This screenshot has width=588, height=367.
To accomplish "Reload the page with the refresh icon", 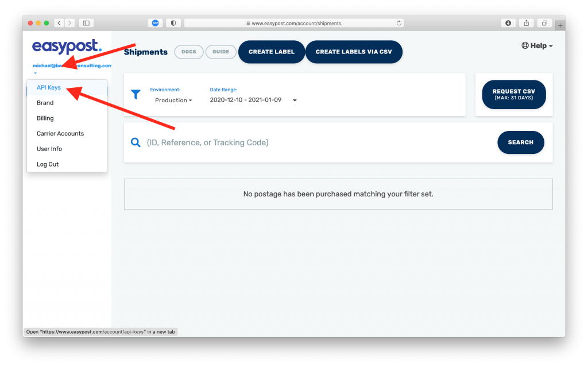I will [x=399, y=24].
